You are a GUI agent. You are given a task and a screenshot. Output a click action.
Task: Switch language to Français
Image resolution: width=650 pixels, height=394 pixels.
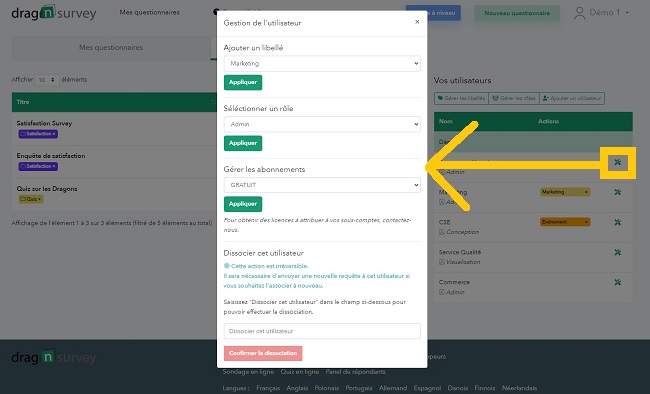pos(268,388)
